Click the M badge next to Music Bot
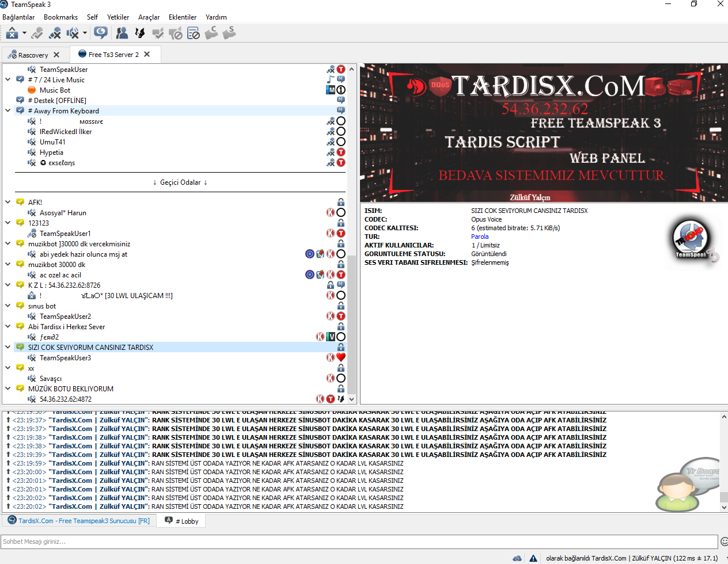 pos(331,90)
